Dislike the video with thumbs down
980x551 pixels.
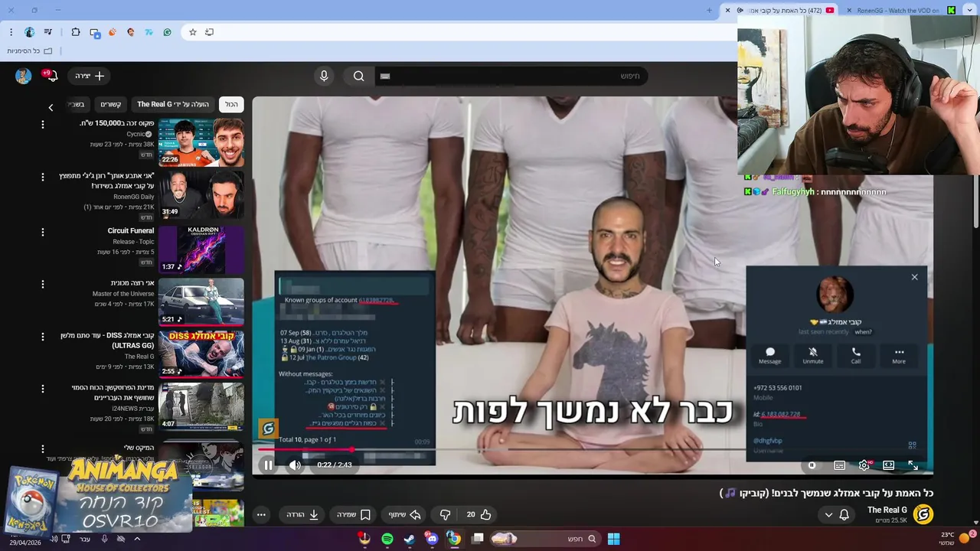(445, 514)
